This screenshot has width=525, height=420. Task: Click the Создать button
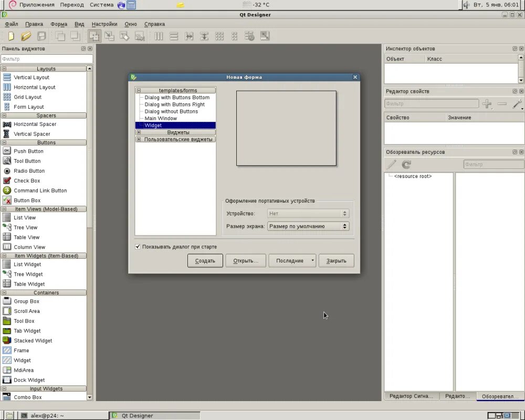205,260
